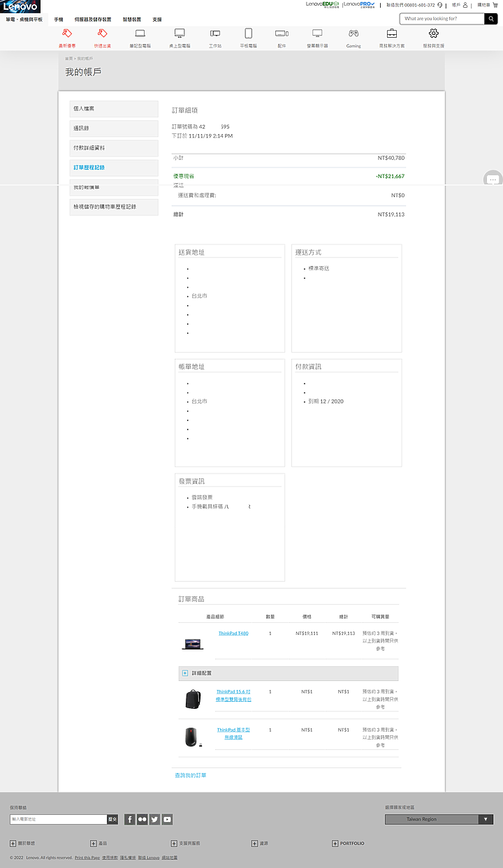Open the 伺服器及儲存裝置 top menu
This screenshot has height=868, width=503.
[93, 20]
